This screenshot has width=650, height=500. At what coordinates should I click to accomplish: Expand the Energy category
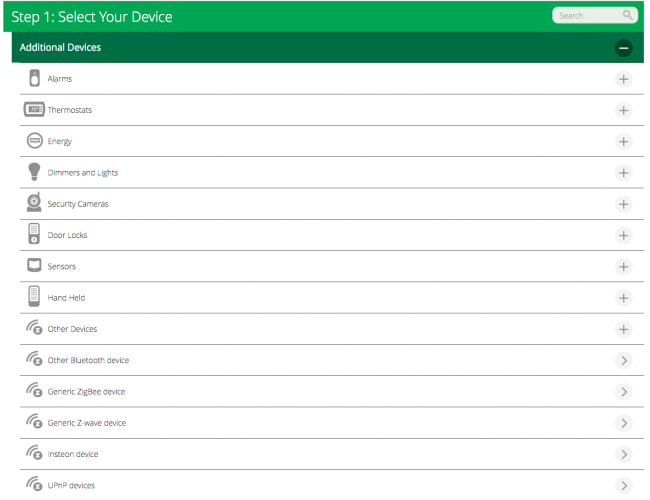[623, 142]
